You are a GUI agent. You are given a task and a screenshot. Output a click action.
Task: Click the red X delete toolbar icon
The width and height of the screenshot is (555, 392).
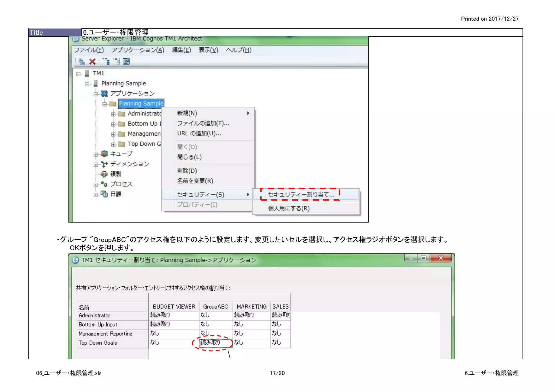click(92, 62)
